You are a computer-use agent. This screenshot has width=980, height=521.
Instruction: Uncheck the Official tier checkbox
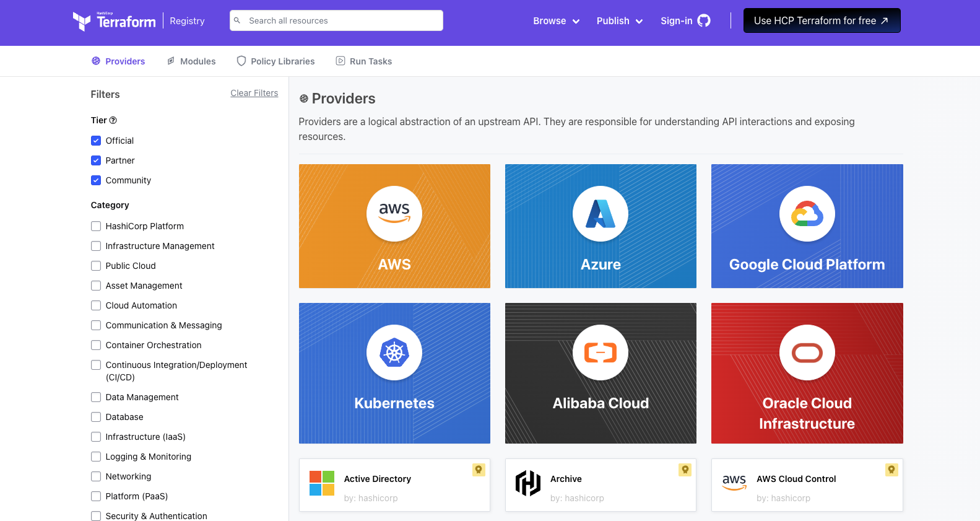click(96, 141)
